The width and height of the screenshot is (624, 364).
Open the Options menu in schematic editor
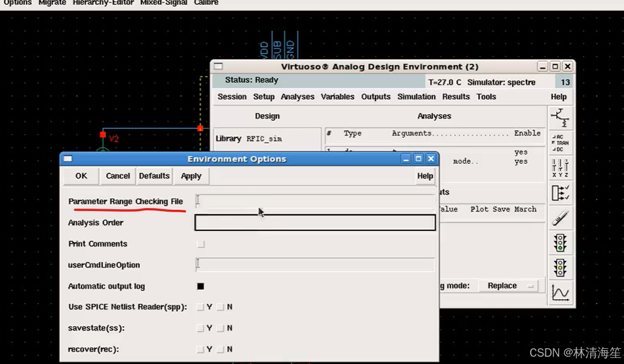pos(18,3)
